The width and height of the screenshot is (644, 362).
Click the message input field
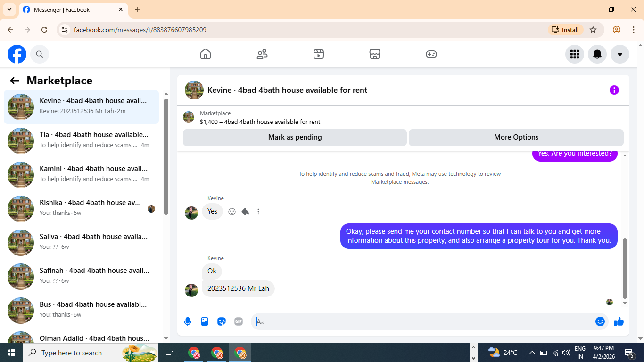click(x=424, y=321)
